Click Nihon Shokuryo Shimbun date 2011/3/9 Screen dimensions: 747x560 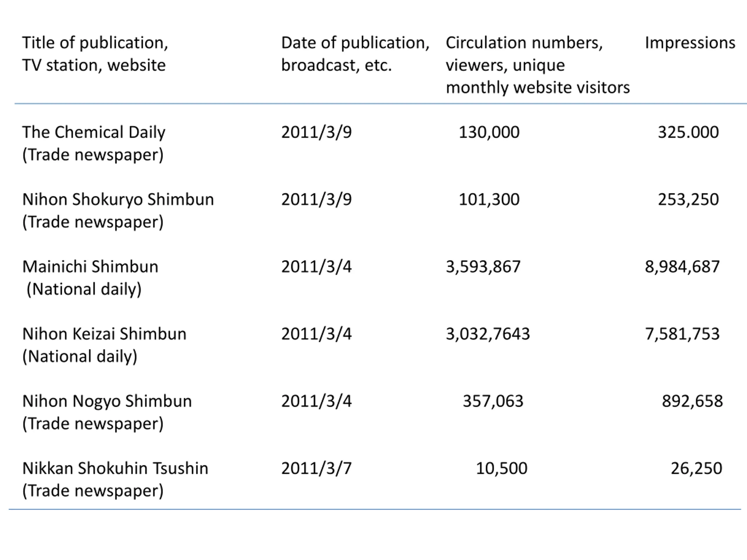[316, 199]
